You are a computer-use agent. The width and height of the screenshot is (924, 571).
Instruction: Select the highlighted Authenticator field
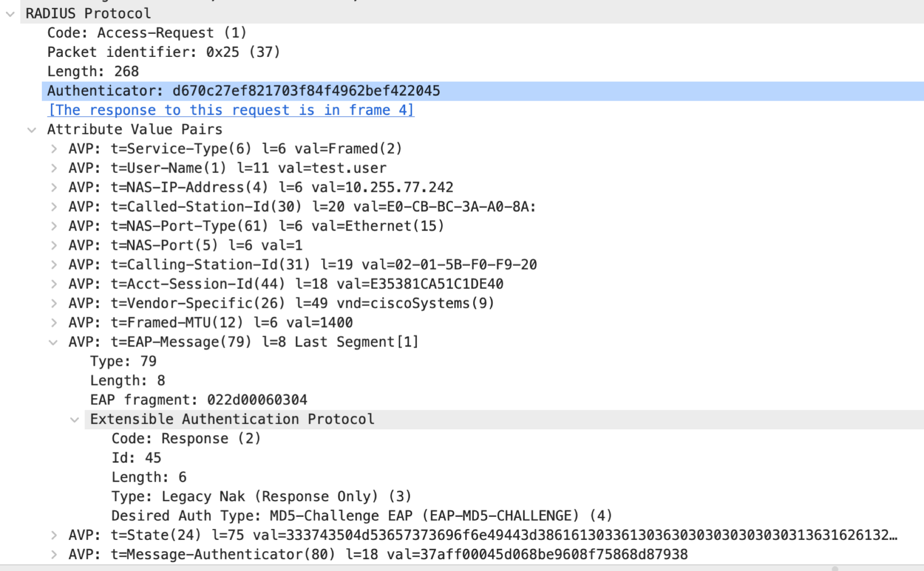(x=244, y=90)
